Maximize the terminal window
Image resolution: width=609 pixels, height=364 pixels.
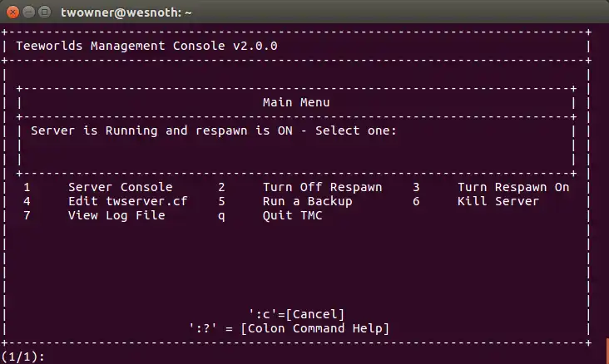(45, 12)
